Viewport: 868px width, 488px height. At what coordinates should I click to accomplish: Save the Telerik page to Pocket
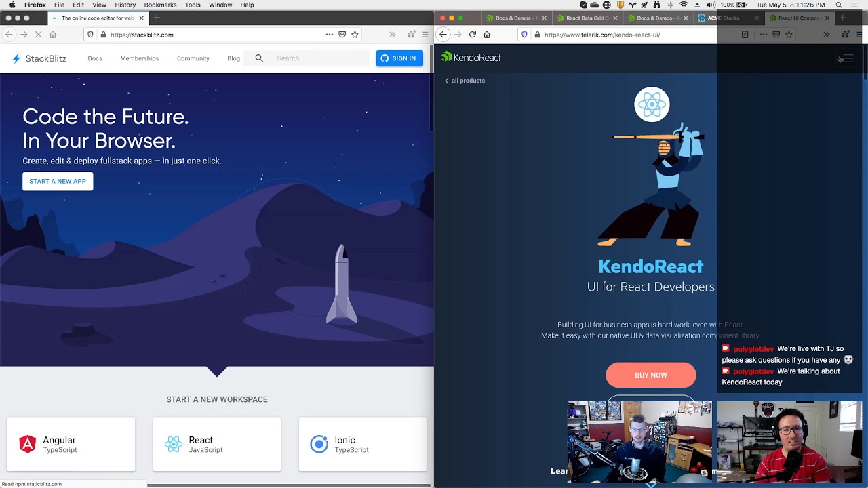[x=776, y=35]
